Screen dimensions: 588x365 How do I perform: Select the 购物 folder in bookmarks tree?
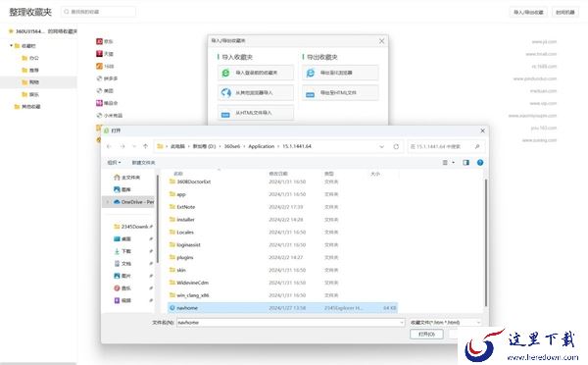pos(38,82)
